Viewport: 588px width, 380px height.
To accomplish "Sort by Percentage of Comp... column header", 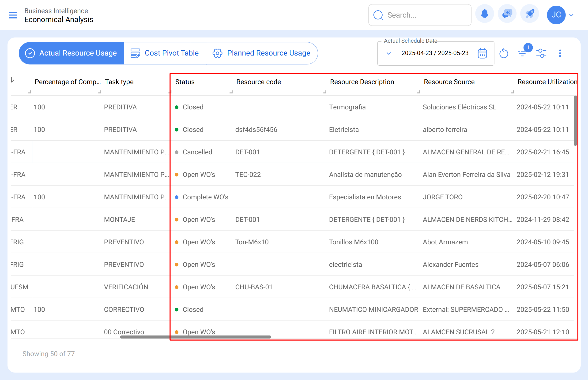I will pyautogui.click(x=68, y=82).
